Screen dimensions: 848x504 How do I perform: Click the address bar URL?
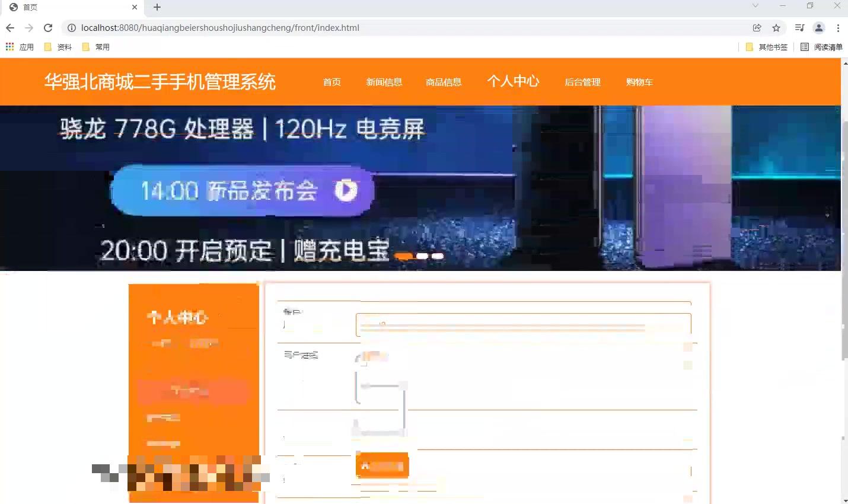[x=220, y=28]
